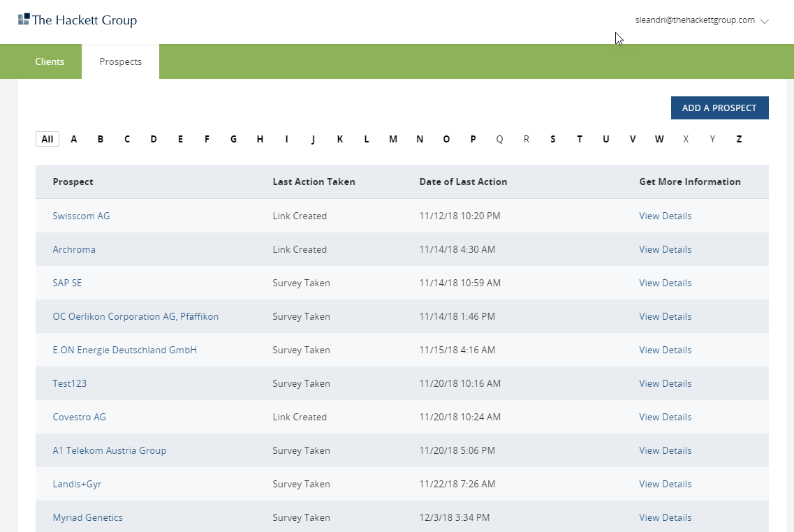Viewport: 794px width, 532px height.
Task: Open the Covestro AG prospect
Action: 80,417
